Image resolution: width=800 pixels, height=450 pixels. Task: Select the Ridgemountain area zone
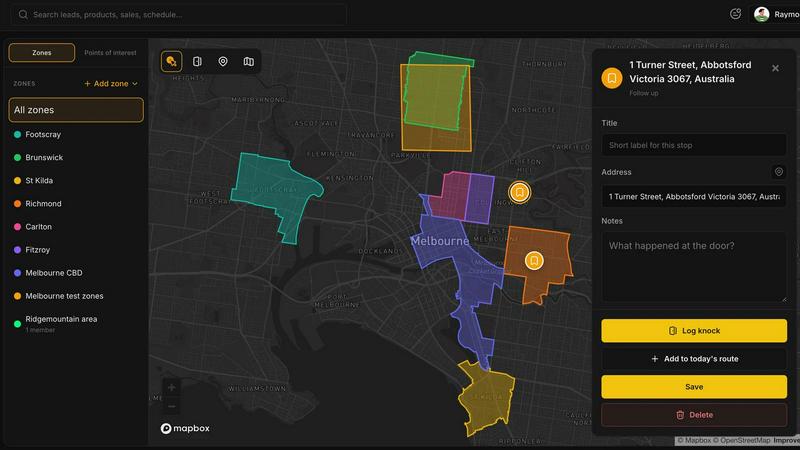[76, 323]
